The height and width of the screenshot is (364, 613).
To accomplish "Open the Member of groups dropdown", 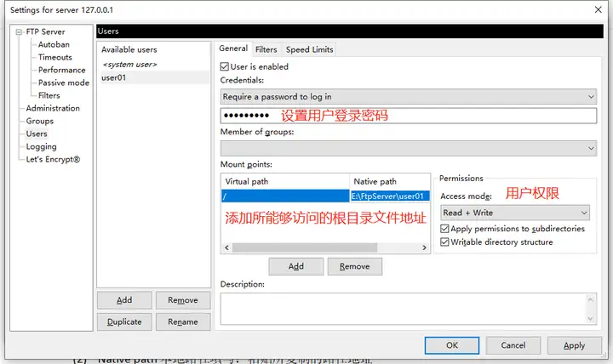I will 408,149.
